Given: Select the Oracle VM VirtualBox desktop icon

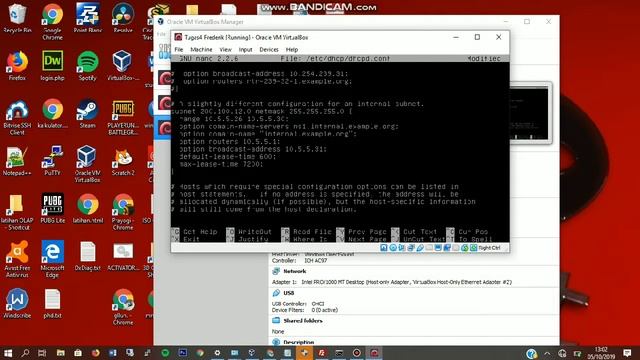Looking at the screenshot, I should click(88, 164).
